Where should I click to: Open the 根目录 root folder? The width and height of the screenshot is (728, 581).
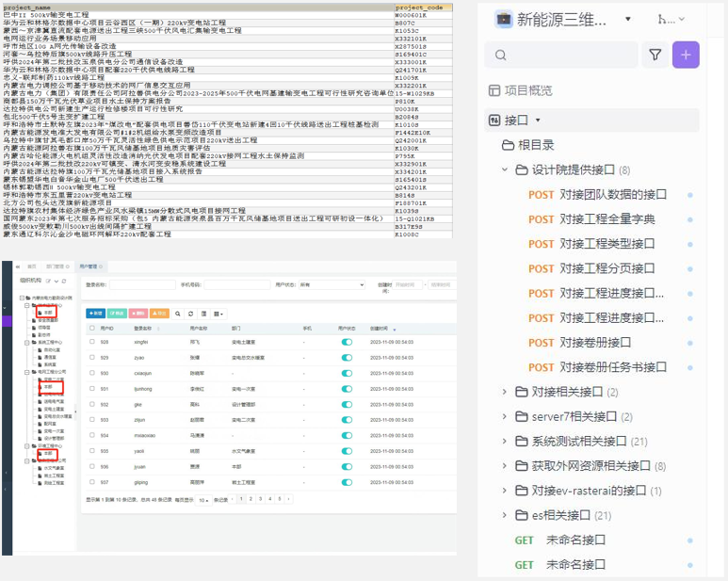pyautogui.click(x=536, y=145)
